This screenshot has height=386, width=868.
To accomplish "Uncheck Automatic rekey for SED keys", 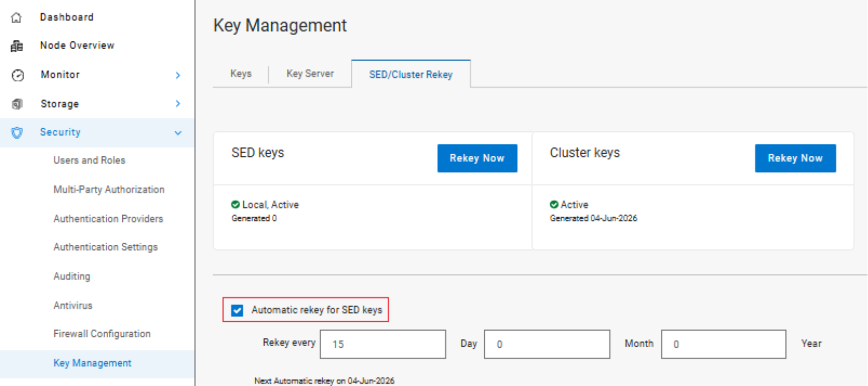I will pyautogui.click(x=237, y=310).
